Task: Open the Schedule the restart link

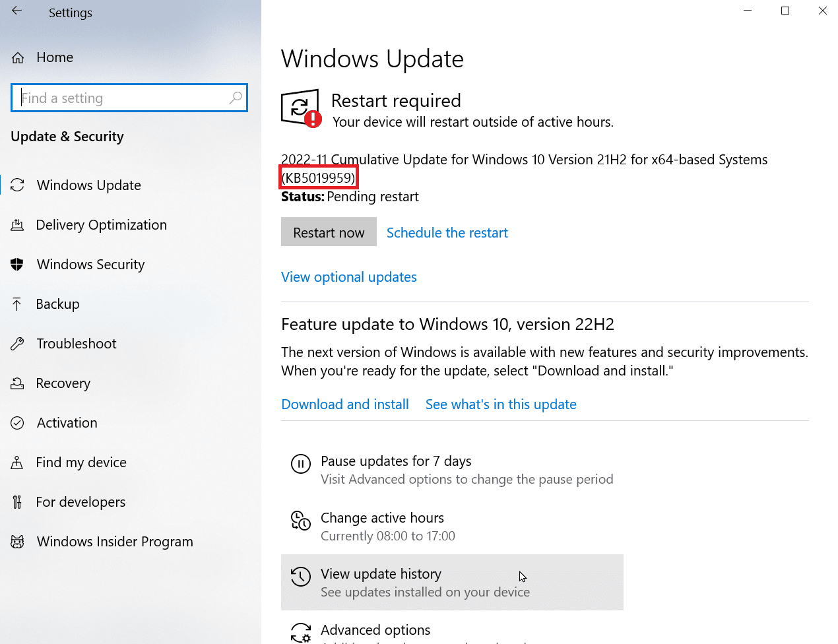Action: tap(447, 232)
